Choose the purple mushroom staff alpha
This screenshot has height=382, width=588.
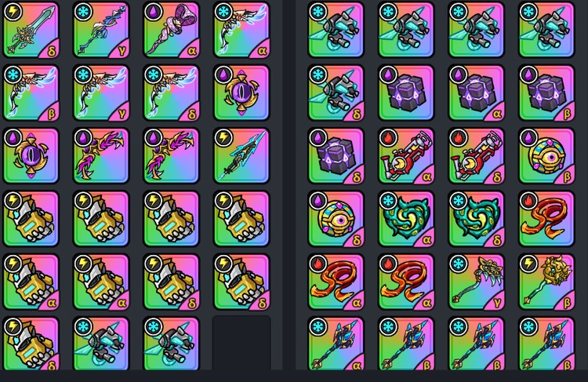pyautogui.click(x=172, y=30)
